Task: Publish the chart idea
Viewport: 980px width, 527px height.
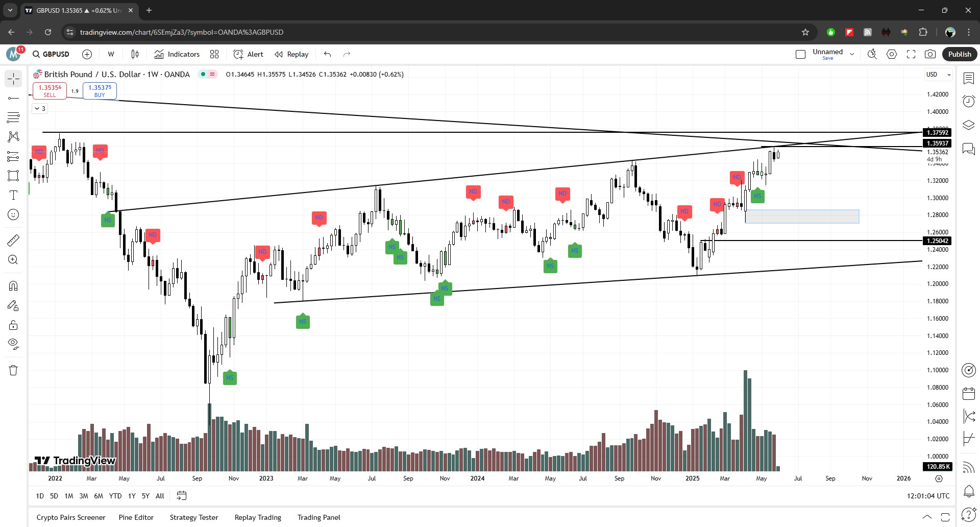Action: click(960, 54)
